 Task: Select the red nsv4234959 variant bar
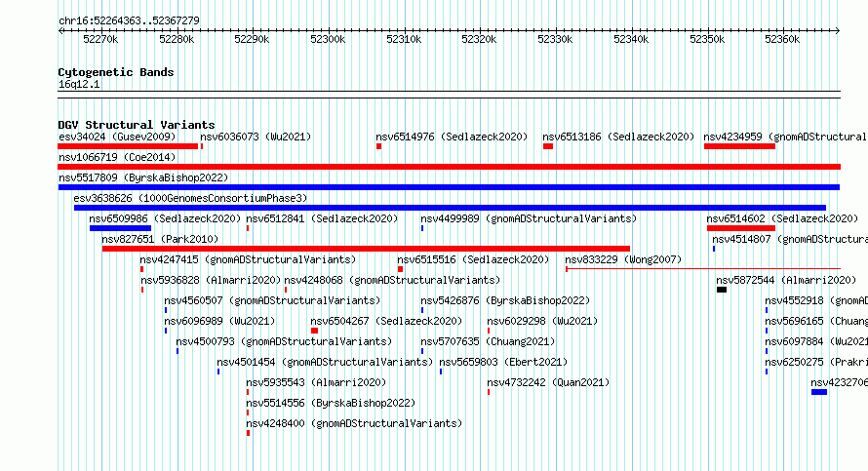coord(739,146)
